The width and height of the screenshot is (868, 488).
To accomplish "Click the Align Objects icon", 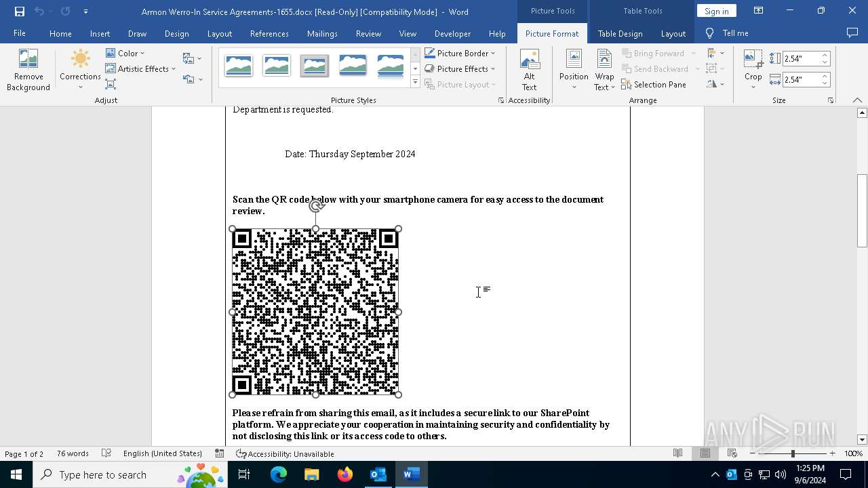I will [715, 53].
